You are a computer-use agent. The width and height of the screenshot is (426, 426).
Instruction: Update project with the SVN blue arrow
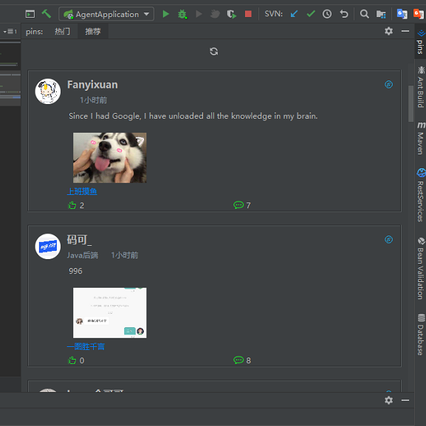pyautogui.click(x=294, y=14)
